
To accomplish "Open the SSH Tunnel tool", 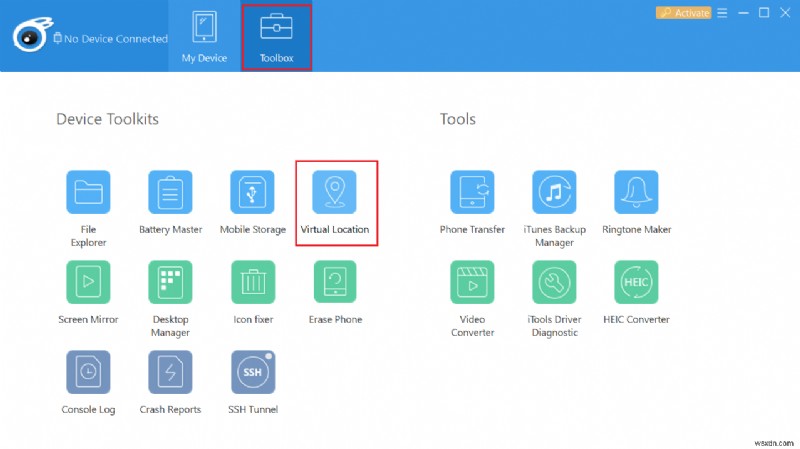I will coord(252,372).
